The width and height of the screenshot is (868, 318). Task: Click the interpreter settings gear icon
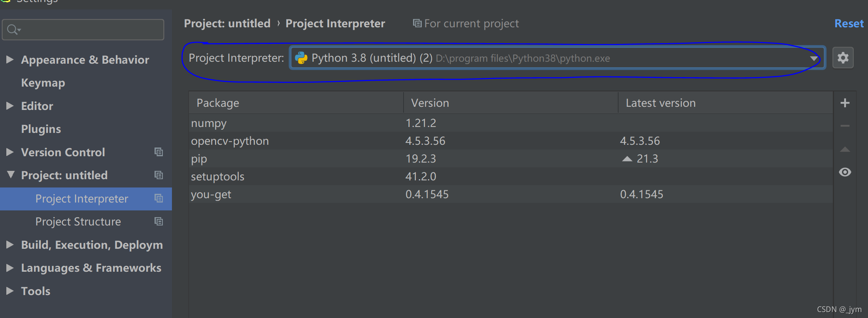point(843,58)
